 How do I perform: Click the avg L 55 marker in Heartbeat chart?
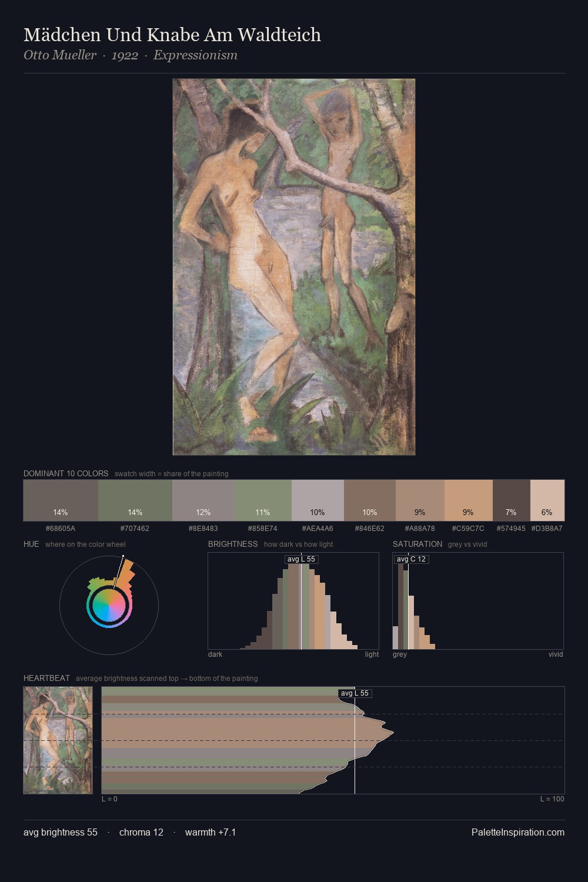(x=355, y=693)
